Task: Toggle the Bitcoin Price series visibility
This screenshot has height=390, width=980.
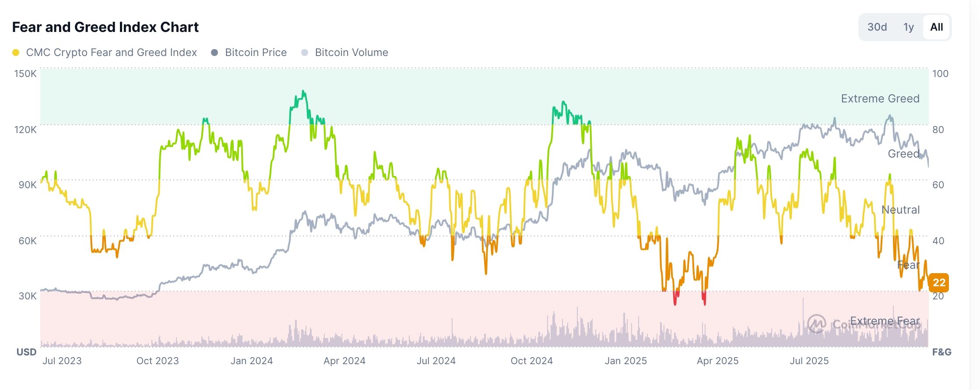Action: (256, 52)
